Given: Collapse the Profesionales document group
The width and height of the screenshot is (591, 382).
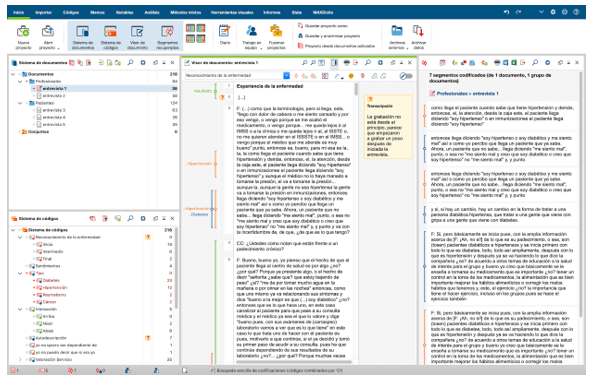Looking at the screenshot, I should (x=20, y=81).
